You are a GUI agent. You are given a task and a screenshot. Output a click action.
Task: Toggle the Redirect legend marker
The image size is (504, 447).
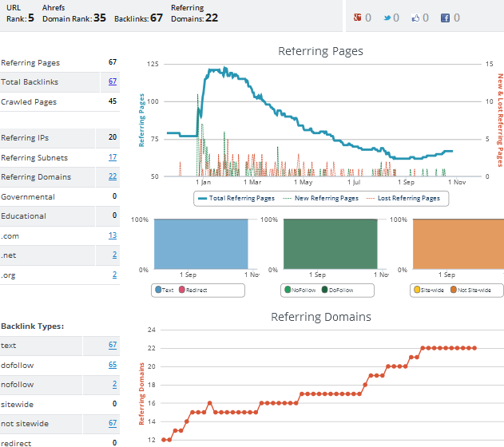[x=182, y=290]
